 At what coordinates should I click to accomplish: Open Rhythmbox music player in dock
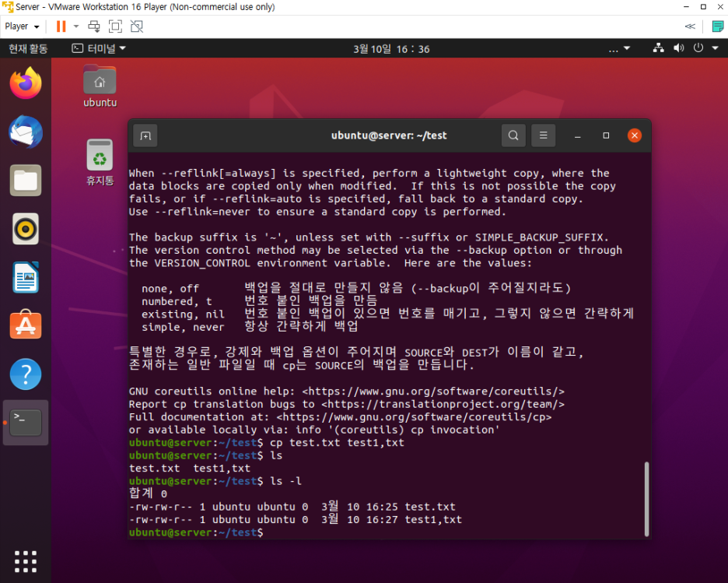pyautogui.click(x=26, y=229)
